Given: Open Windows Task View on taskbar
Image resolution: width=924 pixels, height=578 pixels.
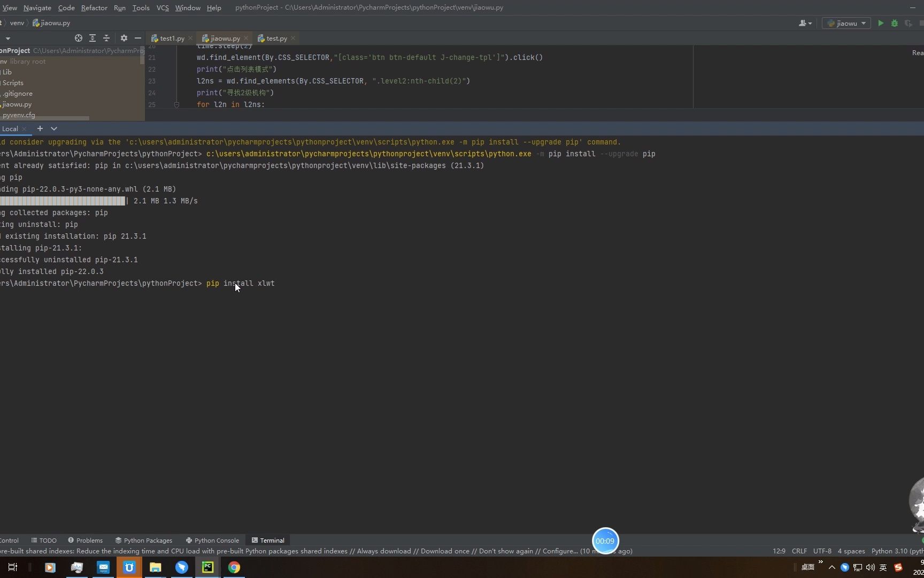Looking at the screenshot, I should click(13, 567).
